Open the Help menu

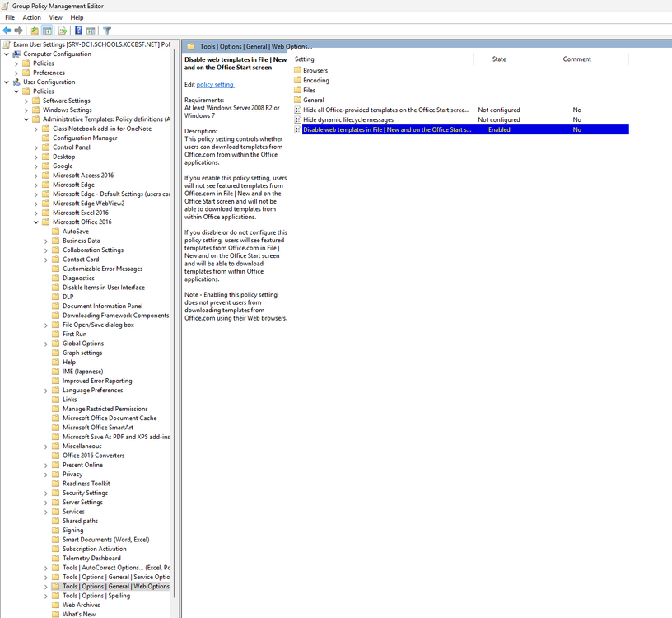pos(77,17)
